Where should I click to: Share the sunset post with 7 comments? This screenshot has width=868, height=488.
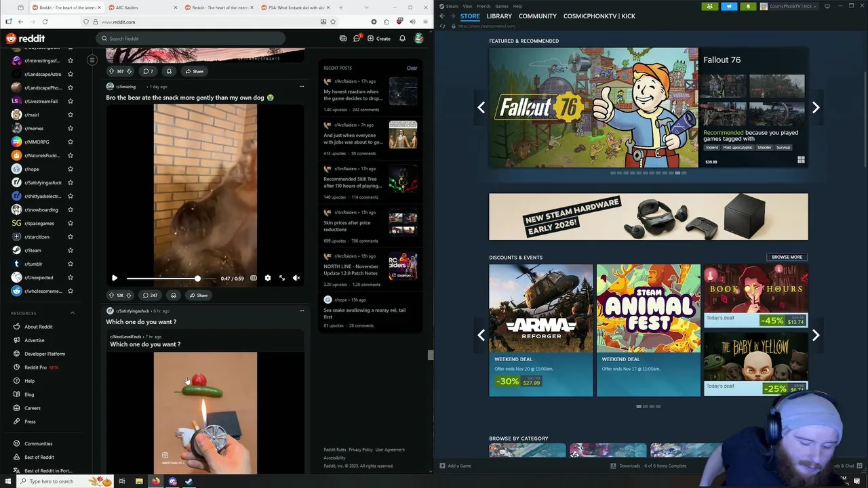click(194, 71)
